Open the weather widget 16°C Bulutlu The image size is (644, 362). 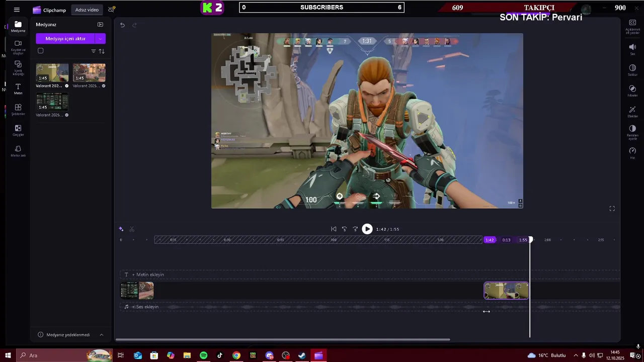(x=546, y=355)
